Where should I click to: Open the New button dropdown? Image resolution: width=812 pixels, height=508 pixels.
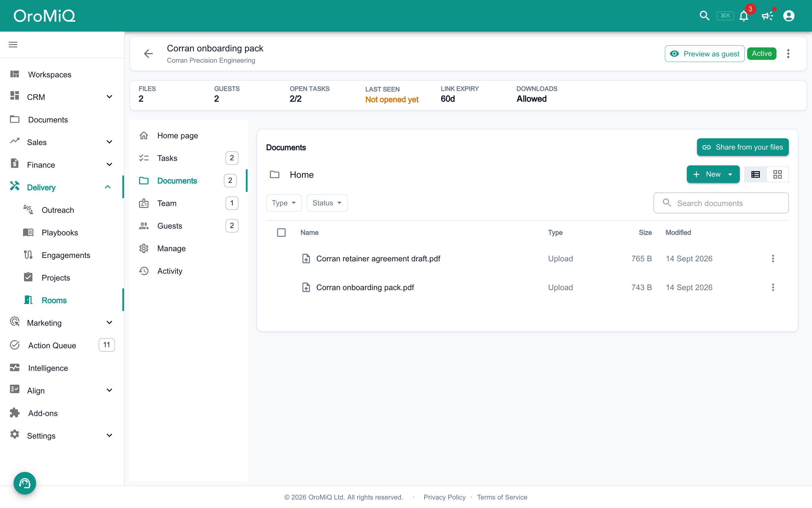tap(713, 174)
